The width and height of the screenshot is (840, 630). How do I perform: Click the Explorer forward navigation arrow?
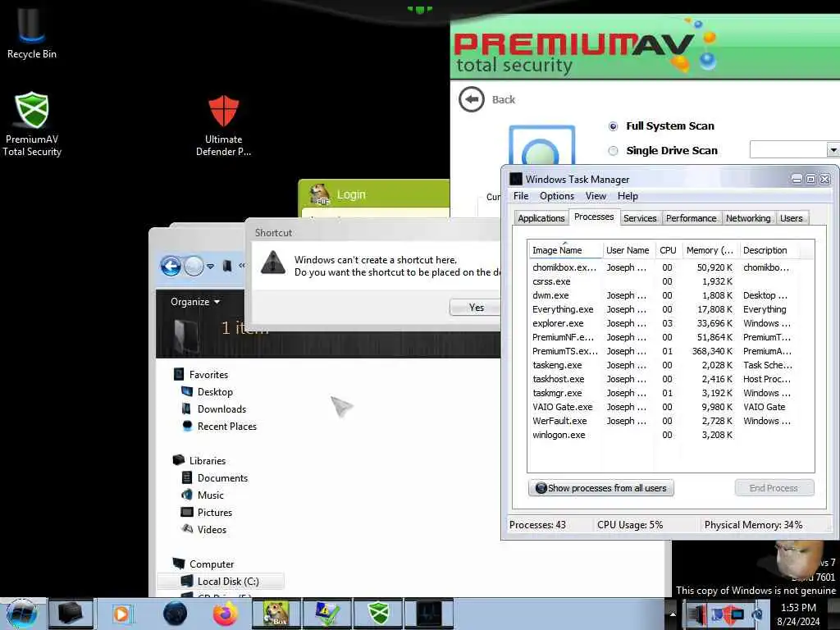194,266
